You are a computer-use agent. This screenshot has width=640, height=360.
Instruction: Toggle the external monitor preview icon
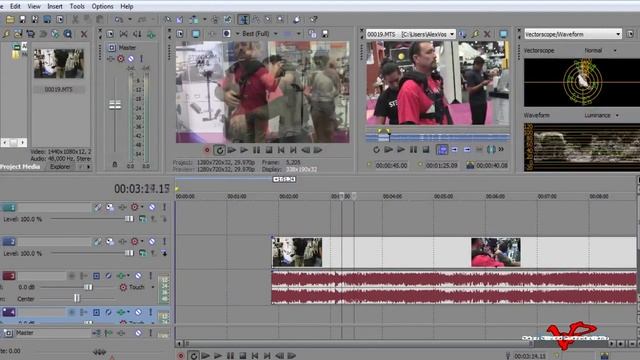[x=196, y=34]
